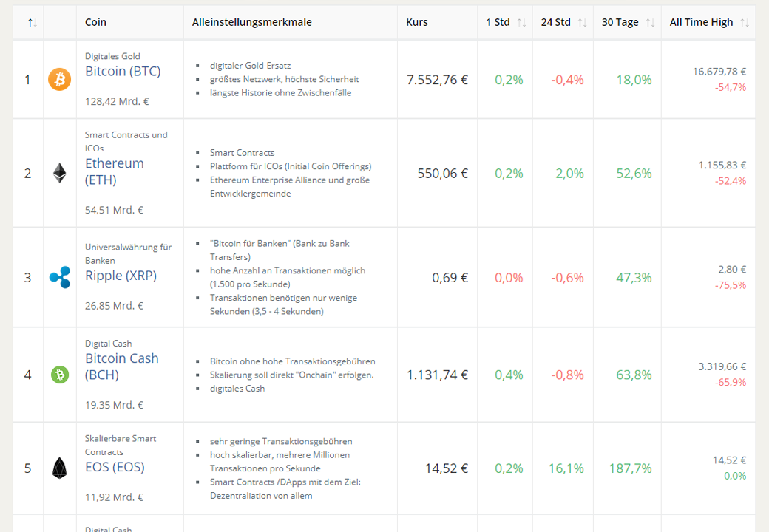Viewport: 769px width, 532px height.
Task: Click Bitcoin Cash 24h change -0,8%
Action: tap(567, 375)
